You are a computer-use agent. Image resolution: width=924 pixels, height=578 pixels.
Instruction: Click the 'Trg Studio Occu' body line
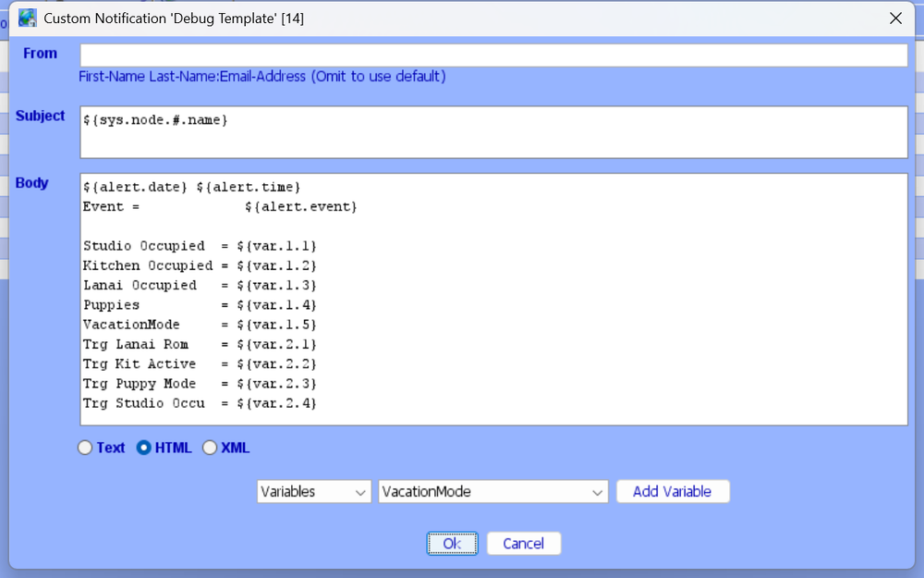pyautogui.click(x=200, y=403)
